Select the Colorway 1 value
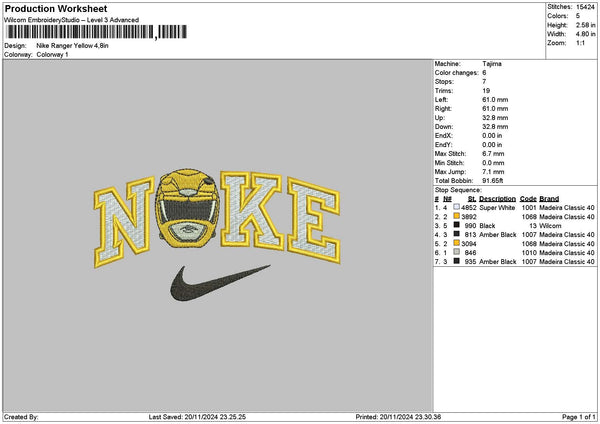 pyautogui.click(x=52, y=55)
